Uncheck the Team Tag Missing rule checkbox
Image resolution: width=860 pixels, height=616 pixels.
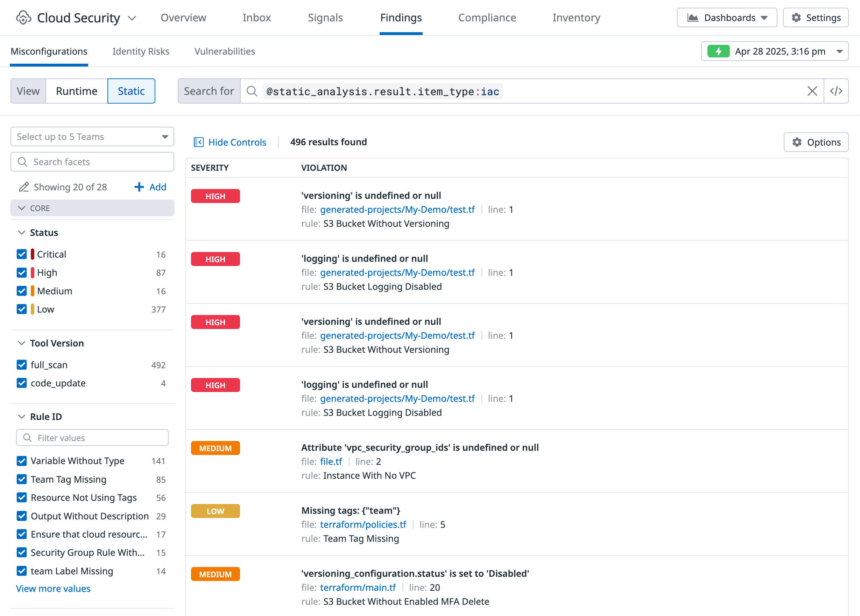(x=22, y=479)
